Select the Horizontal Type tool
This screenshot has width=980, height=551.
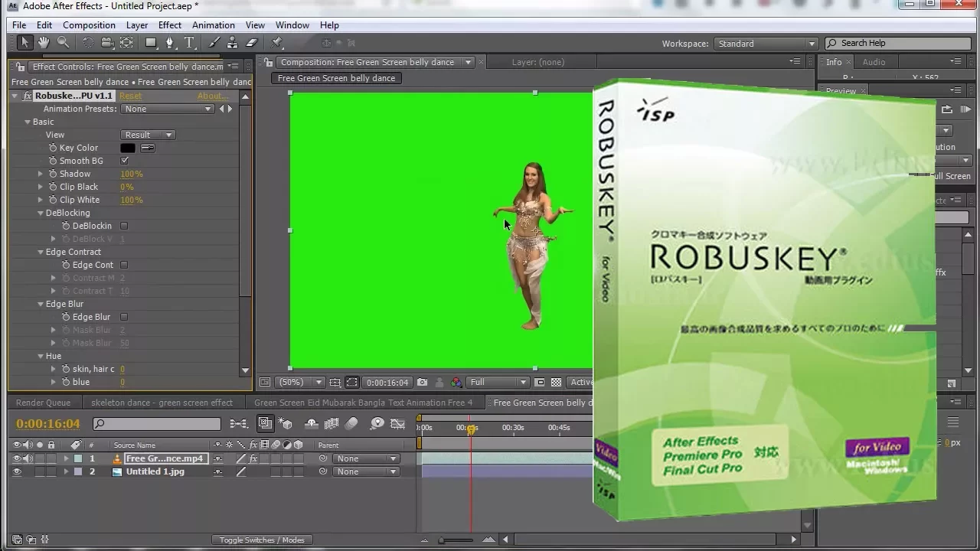[189, 43]
